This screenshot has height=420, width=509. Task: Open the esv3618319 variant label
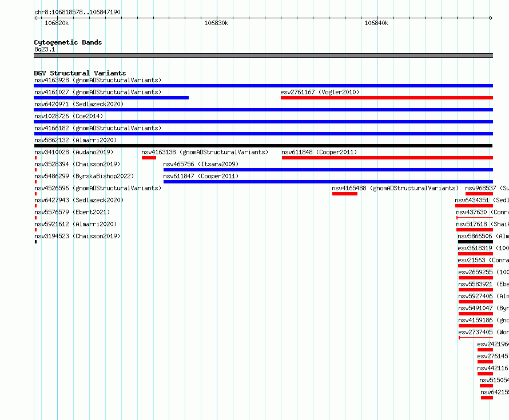483,248
